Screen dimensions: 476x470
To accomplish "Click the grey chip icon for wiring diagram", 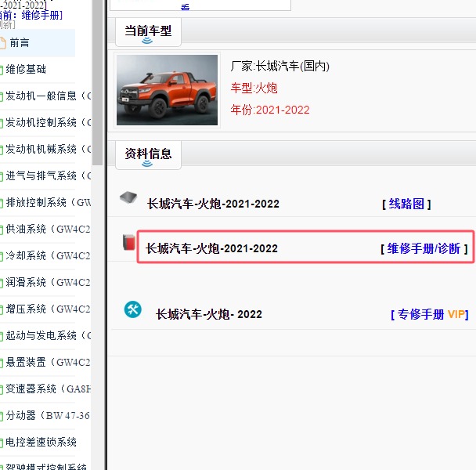I will pos(128,197).
